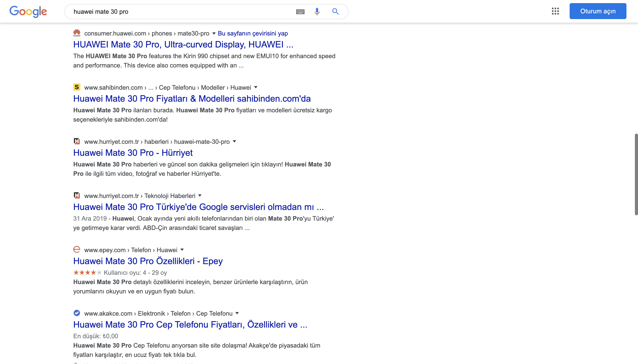
Task: Click the sahibinden.com yellow S favicon
Action: (77, 87)
